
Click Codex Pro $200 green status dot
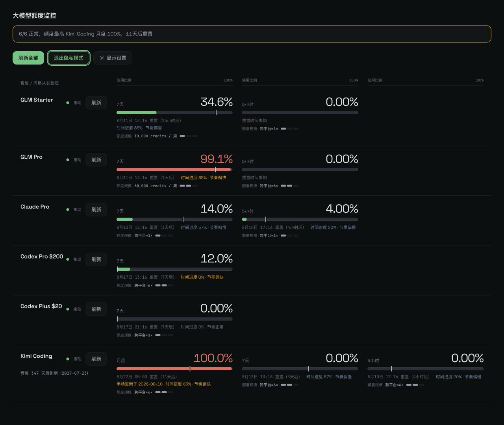click(x=68, y=259)
